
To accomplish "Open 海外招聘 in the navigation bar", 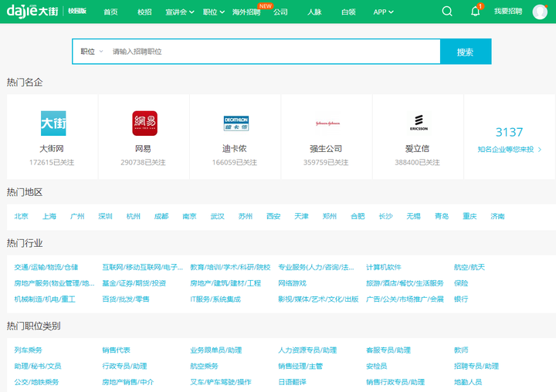I will [x=246, y=12].
